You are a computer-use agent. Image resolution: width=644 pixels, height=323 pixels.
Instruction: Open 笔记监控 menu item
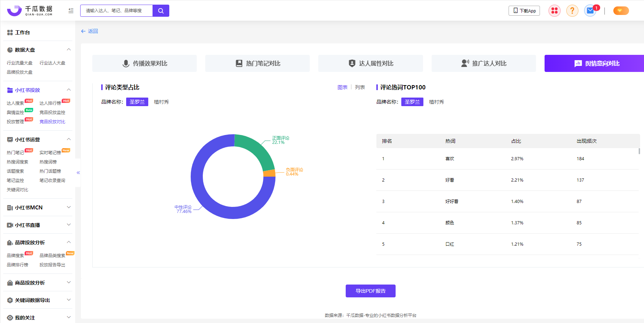point(15,181)
